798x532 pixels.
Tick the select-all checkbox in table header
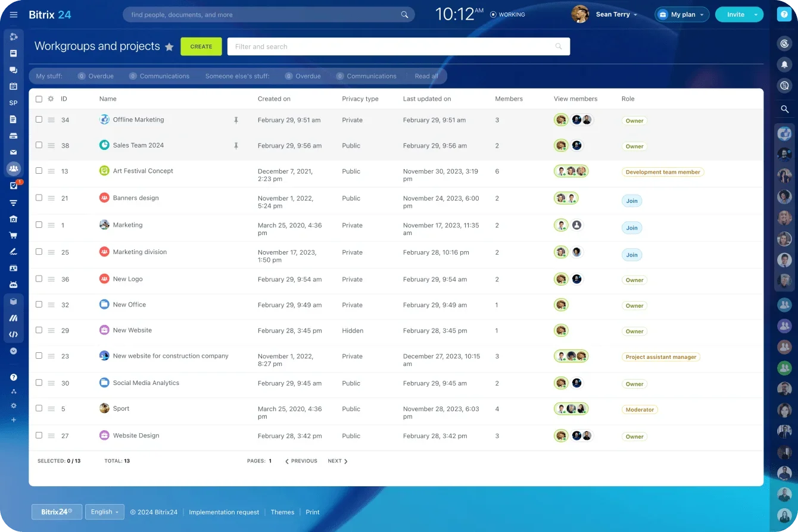(x=39, y=99)
